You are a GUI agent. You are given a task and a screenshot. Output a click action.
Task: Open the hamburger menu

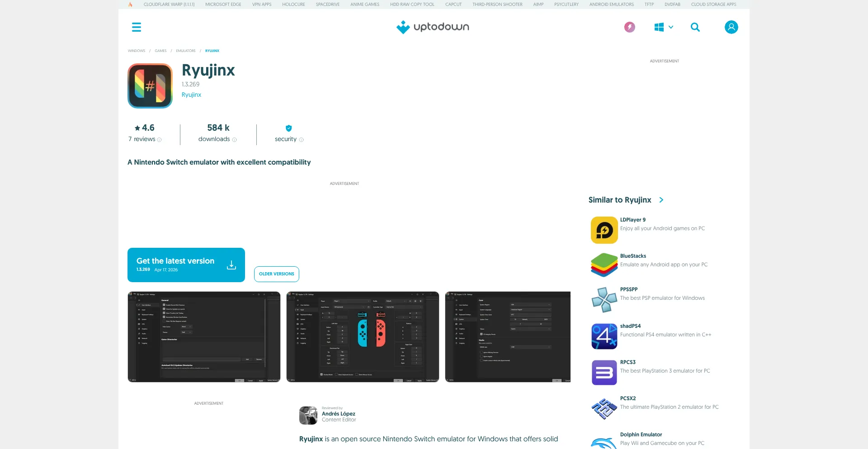point(137,27)
